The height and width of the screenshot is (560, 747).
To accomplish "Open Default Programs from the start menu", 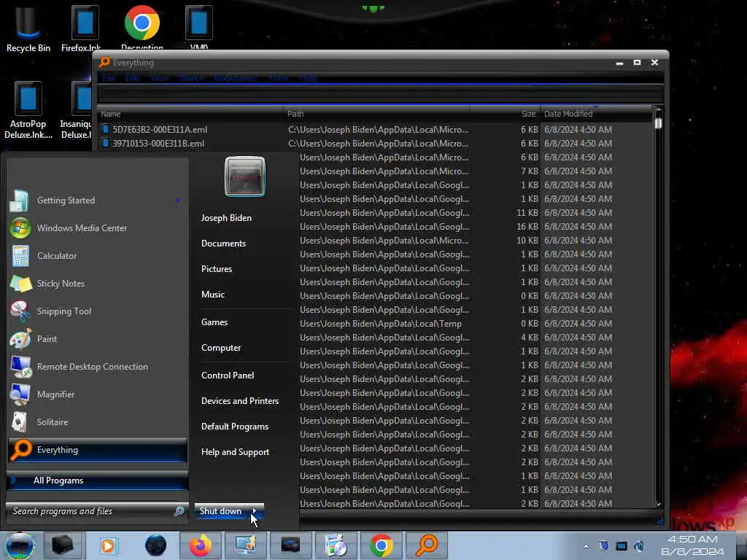I will (x=235, y=427).
